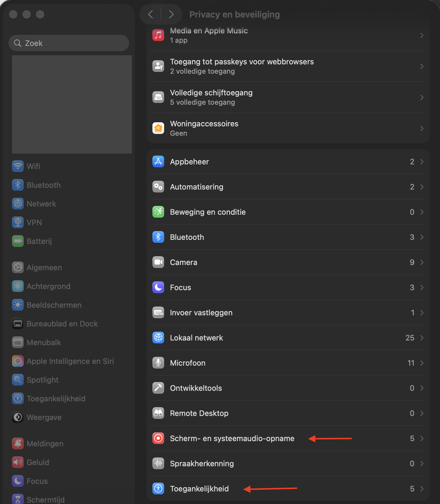Expand the Appbeheer row chevron
Screen dimensions: 440x504
click(422, 162)
